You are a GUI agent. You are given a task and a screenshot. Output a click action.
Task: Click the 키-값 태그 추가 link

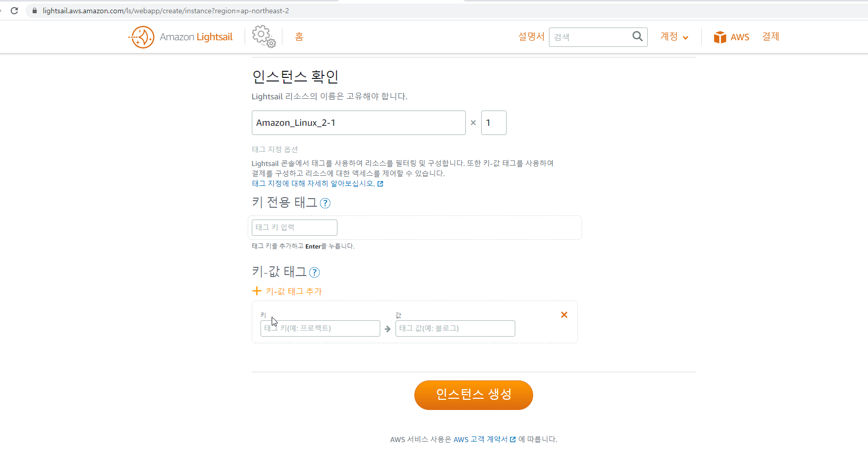point(287,291)
